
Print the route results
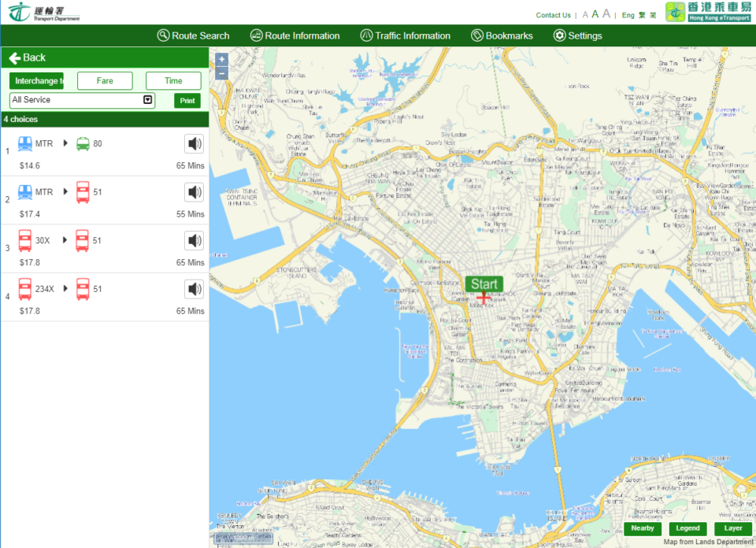click(x=187, y=101)
